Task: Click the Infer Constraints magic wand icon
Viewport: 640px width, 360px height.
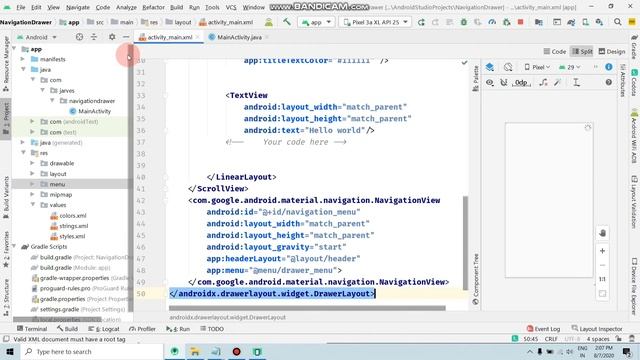Action: 558,82
